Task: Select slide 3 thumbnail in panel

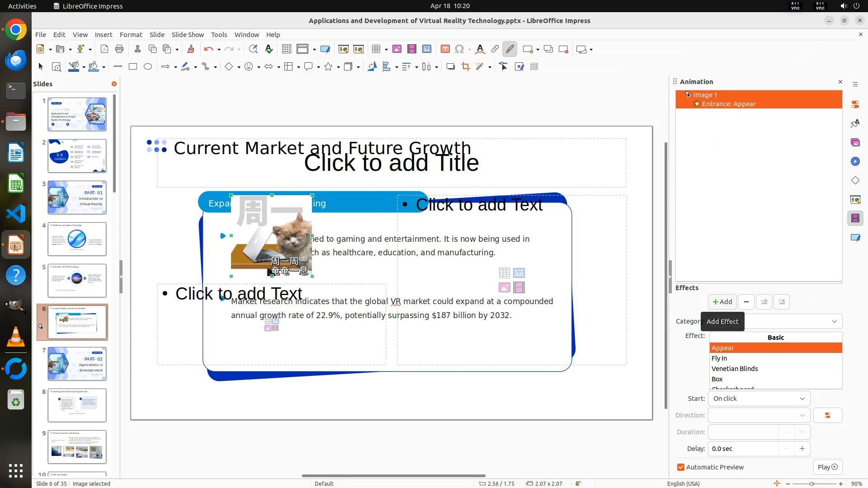Action: click(x=77, y=198)
